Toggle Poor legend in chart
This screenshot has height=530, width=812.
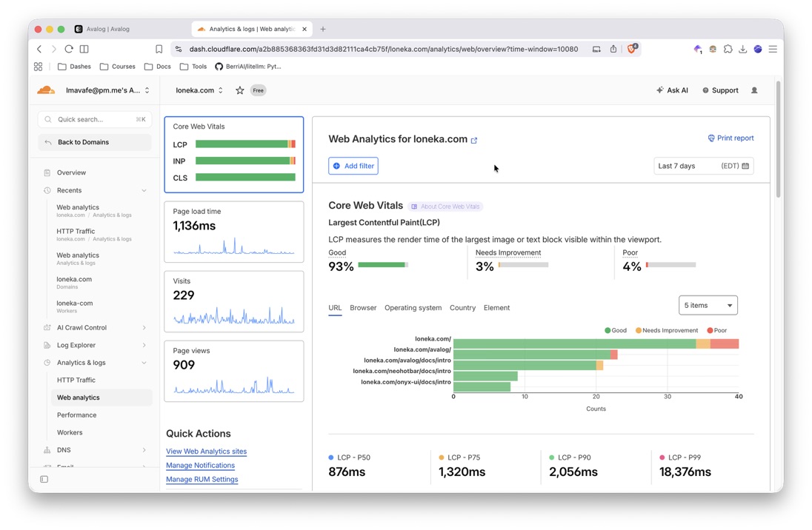(x=716, y=330)
